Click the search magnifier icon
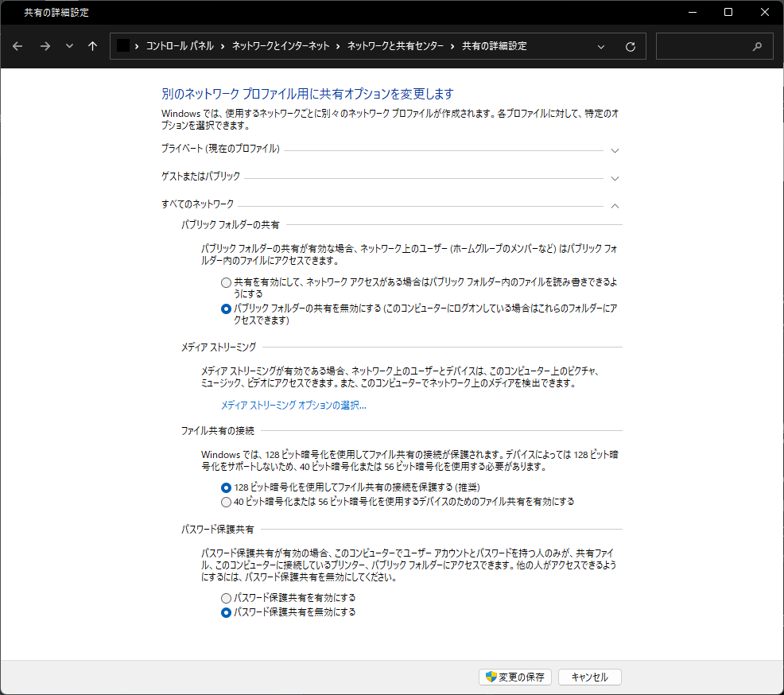Image resolution: width=784 pixels, height=695 pixels. pos(757,46)
